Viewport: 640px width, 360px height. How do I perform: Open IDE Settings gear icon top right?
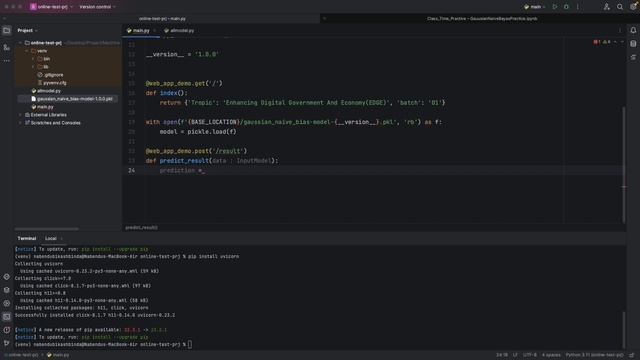[633, 7]
